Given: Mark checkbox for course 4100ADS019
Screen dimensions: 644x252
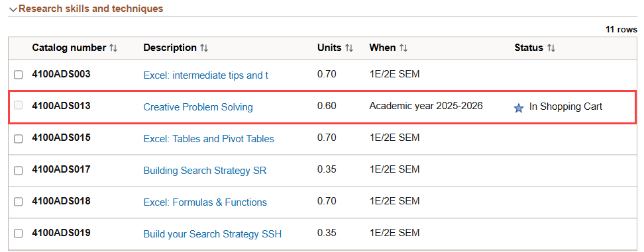Looking at the screenshot, I should pos(18,233).
